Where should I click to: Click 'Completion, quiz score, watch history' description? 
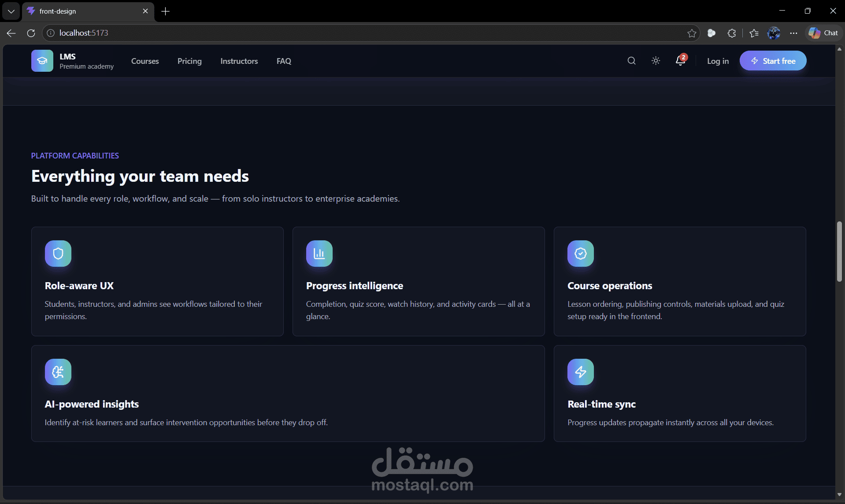[418, 310]
